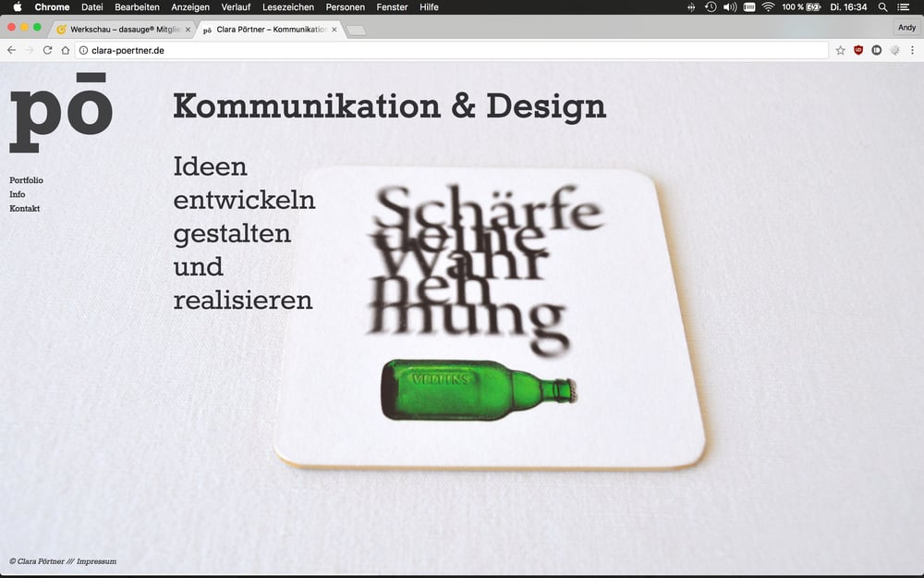Focus the address bar with clara-poertner.de

click(x=452, y=50)
